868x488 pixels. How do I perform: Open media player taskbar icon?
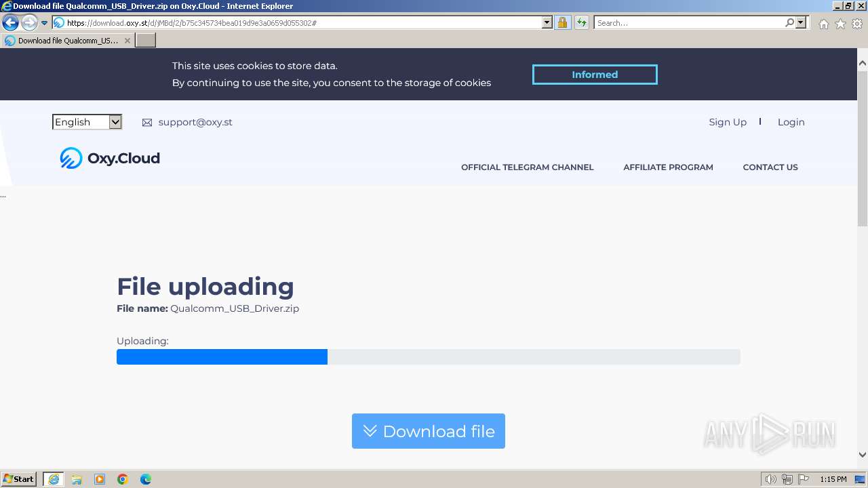pos(100,479)
